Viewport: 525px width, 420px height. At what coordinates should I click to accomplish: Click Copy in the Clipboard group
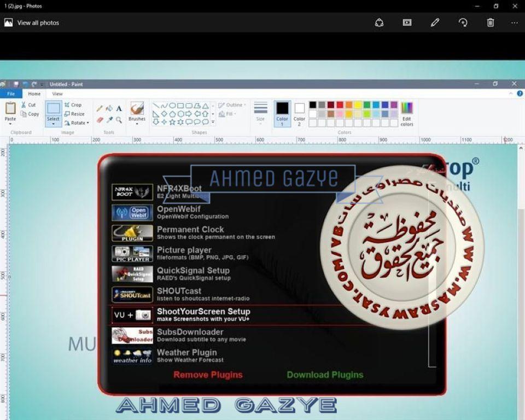click(x=30, y=114)
